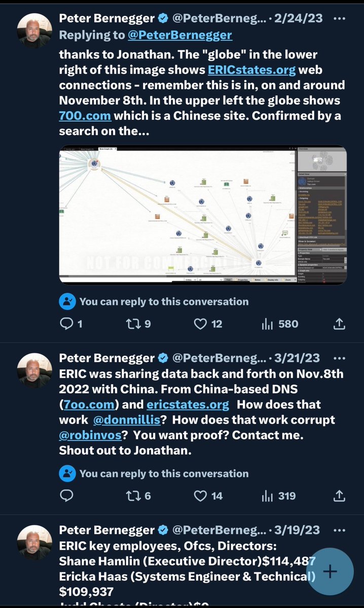The width and height of the screenshot is (364, 608).
Task: Share the 3/21/23 tweet
Action: pyautogui.click(x=339, y=495)
